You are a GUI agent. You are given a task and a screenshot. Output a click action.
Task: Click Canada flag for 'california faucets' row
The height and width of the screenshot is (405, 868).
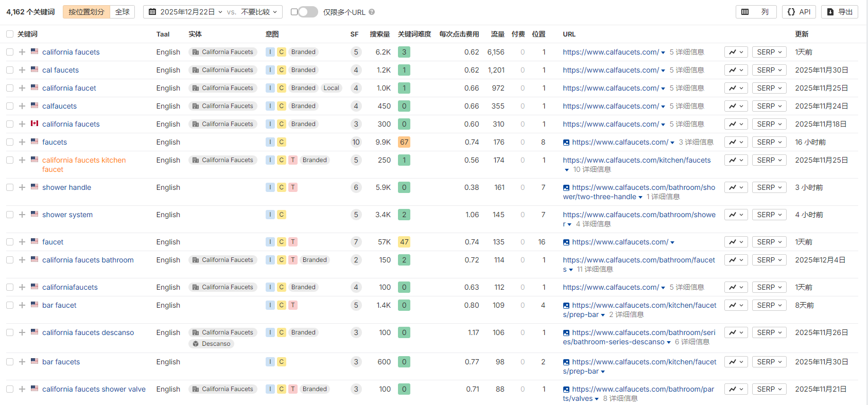pyautogui.click(x=34, y=124)
